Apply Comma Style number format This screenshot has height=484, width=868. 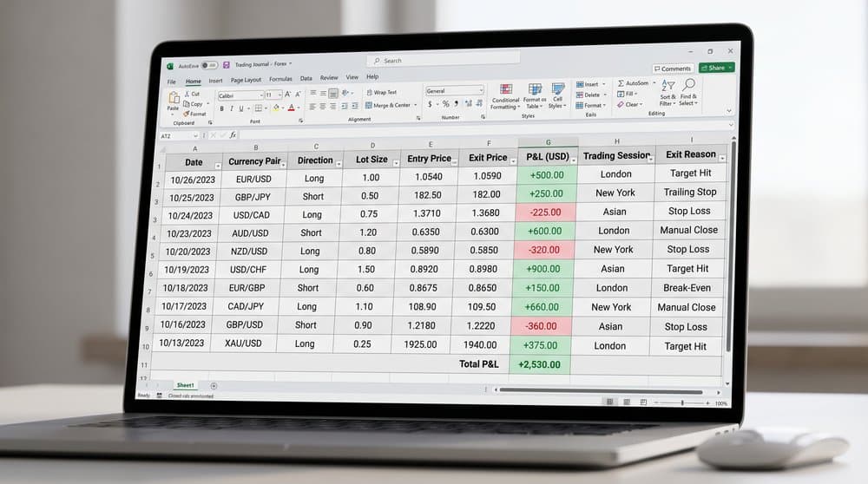tap(457, 103)
